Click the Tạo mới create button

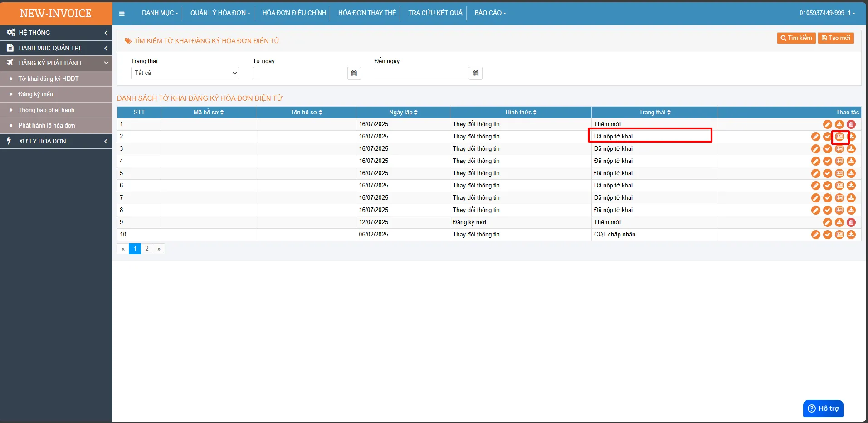pos(836,38)
